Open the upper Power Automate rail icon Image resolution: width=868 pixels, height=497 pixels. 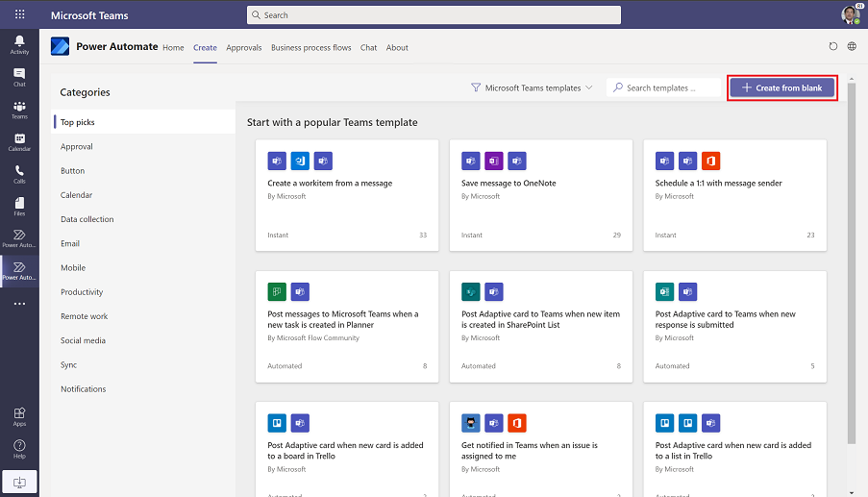click(x=19, y=238)
